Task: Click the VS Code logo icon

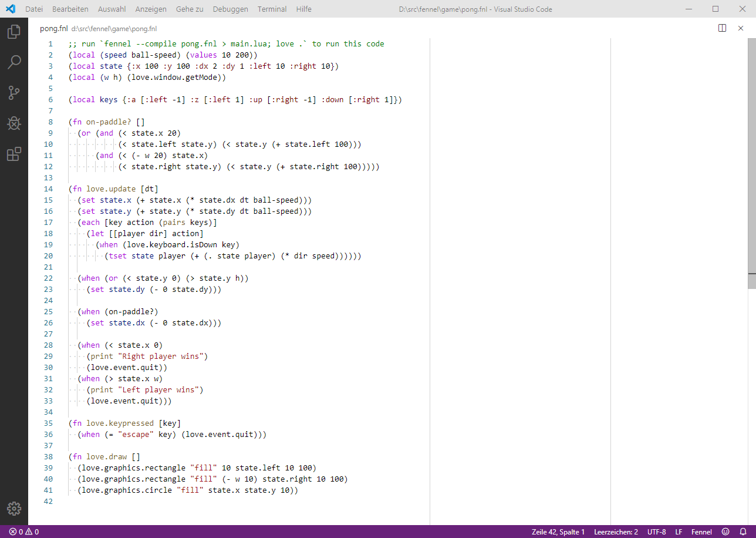Action: (10, 9)
